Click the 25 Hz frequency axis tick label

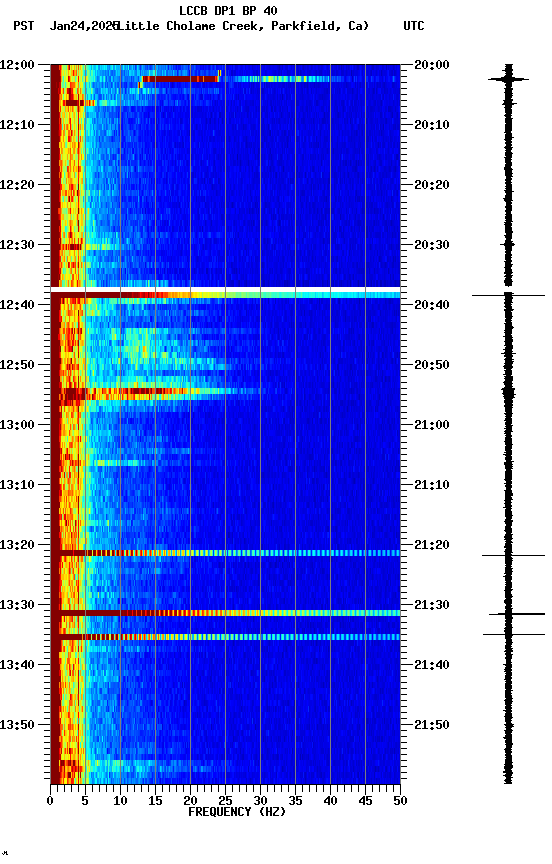(225, 801)
